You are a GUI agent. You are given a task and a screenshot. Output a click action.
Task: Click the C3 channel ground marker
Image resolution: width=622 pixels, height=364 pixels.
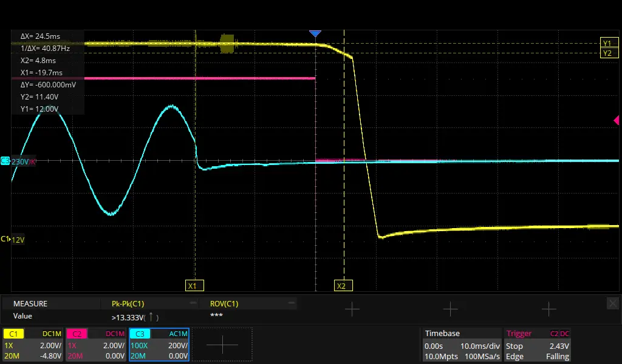coord(5,161)
